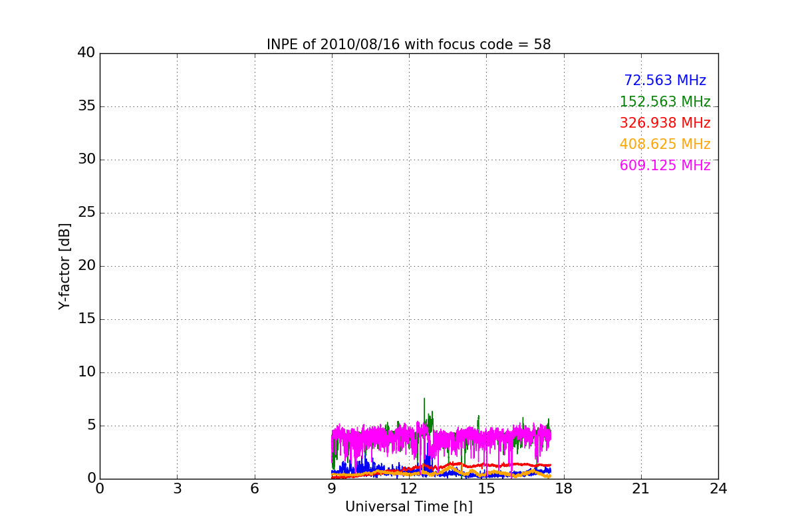Click the x-axis tick label 24
Screen dimensions: 798x532
click(x=718, y=489)
